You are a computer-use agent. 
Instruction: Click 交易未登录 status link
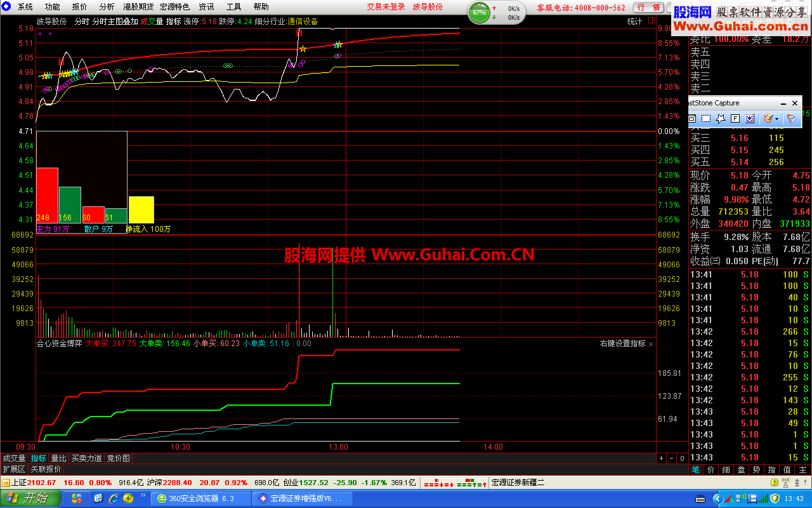386,7
